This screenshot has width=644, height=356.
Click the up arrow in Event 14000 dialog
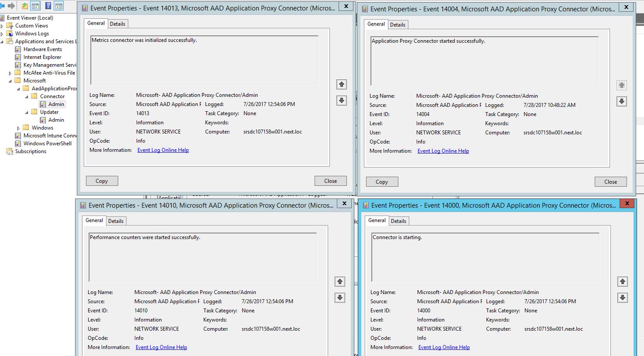(x=622, y=281)
